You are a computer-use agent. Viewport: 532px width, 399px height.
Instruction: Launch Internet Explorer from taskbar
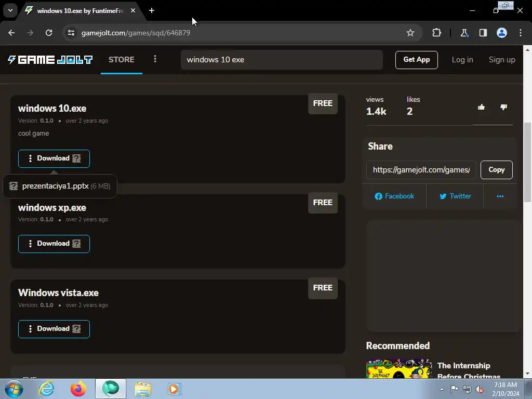tap(46, 389)
